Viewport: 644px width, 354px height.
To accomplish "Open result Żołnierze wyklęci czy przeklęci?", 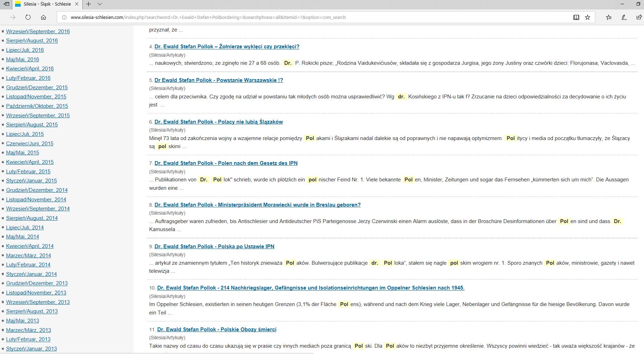I will click(227, 47).
